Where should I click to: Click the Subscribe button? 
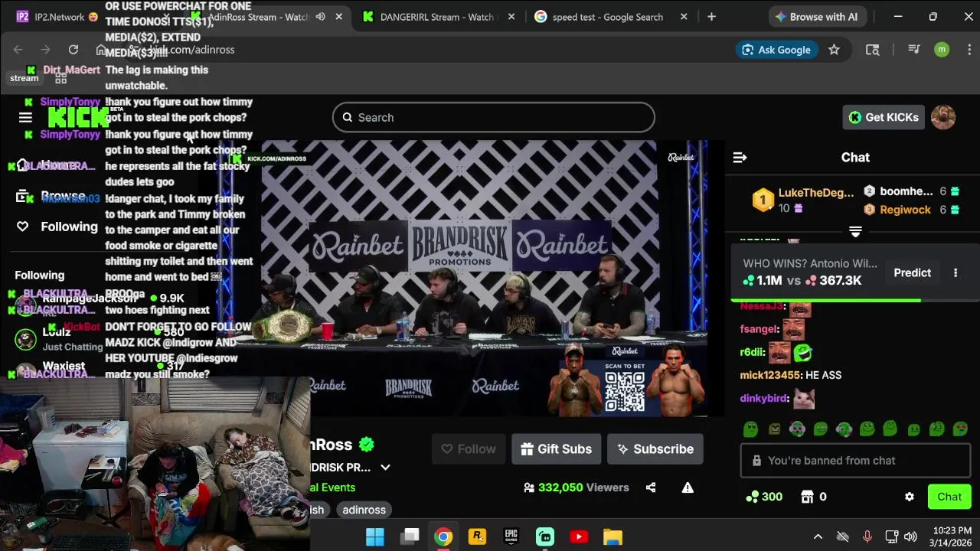tap(655, 449)
